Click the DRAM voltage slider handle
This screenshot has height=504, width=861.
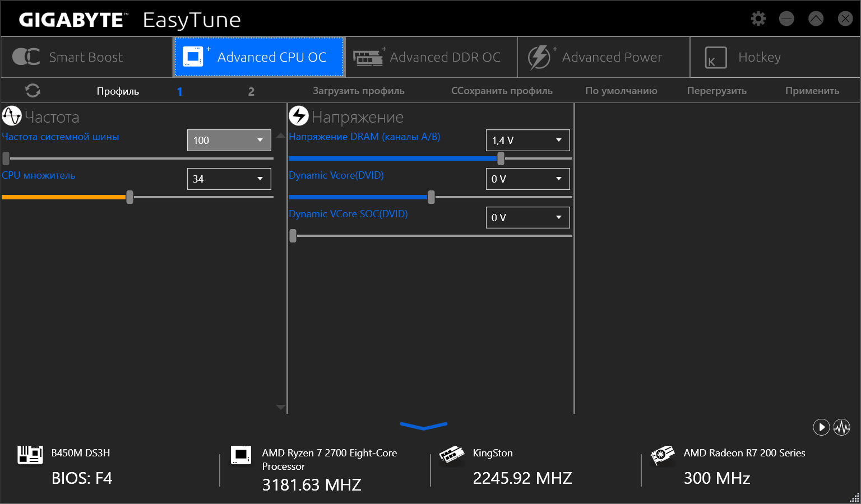tap(501, 158)
